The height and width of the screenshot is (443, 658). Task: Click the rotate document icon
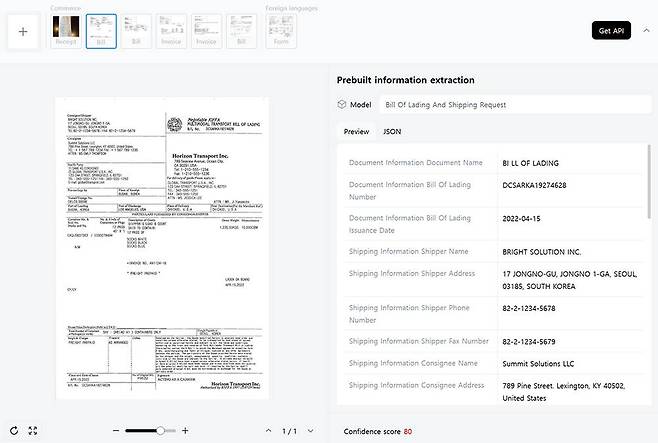14,430
